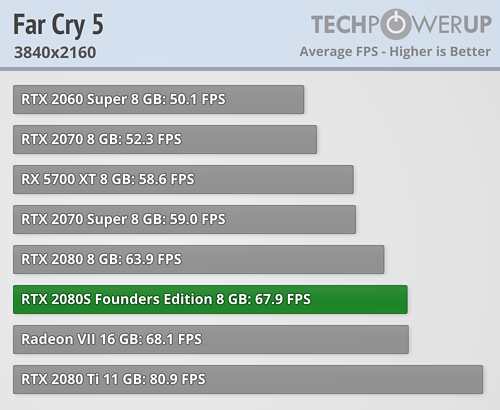Click the TechPowerUp power-button logo icon
The height and width of the screenshot is (410, 500).
[x=396, y=24]
